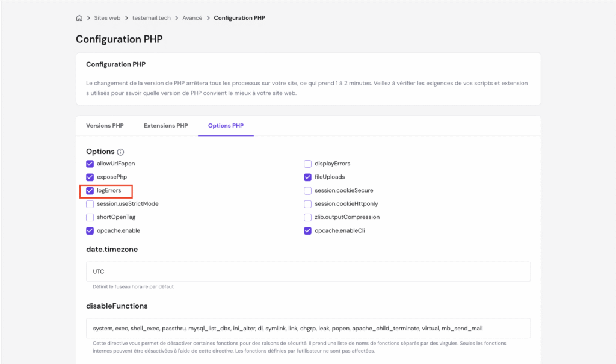Enable session.cookieSecure option
616x364 pixels.
[x=308, y=191]
